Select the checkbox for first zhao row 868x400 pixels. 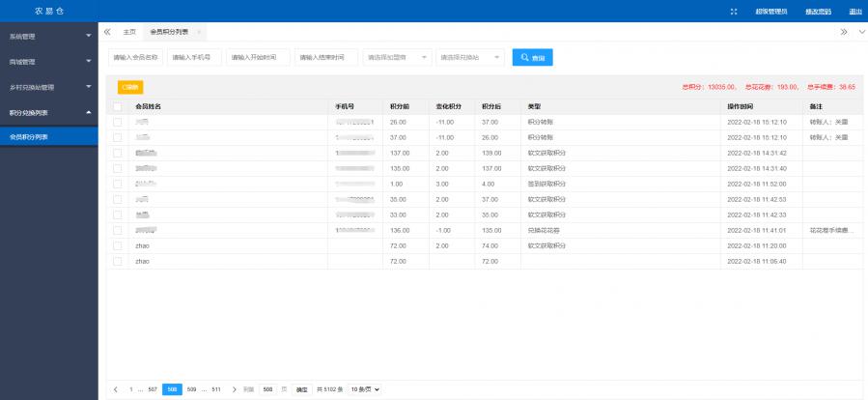(x=118, y=246)
